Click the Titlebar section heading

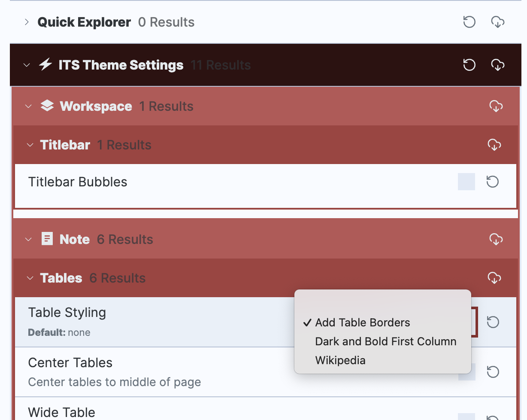point(65,145)
